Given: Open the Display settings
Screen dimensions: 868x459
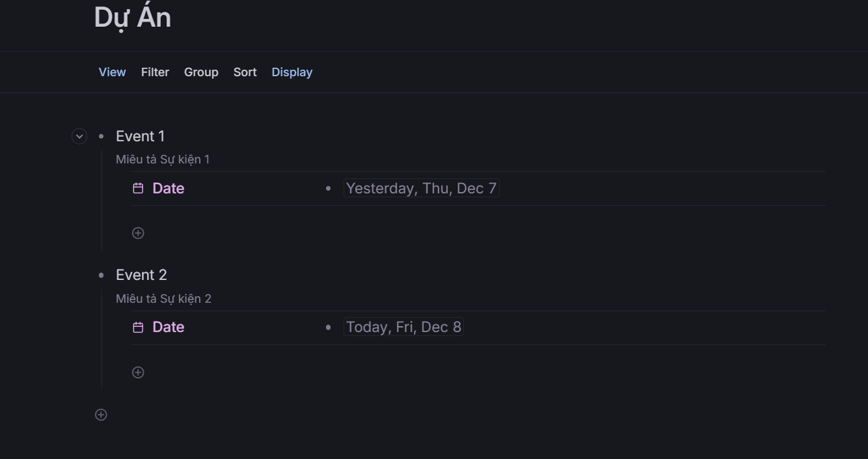Looking at the screenshot, I should pos(292,72).
